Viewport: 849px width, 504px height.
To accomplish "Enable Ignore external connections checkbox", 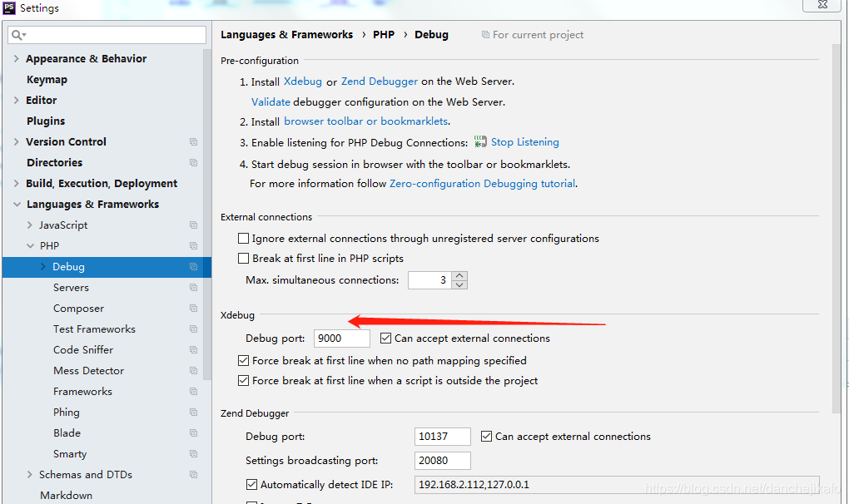I will [244, 239].
